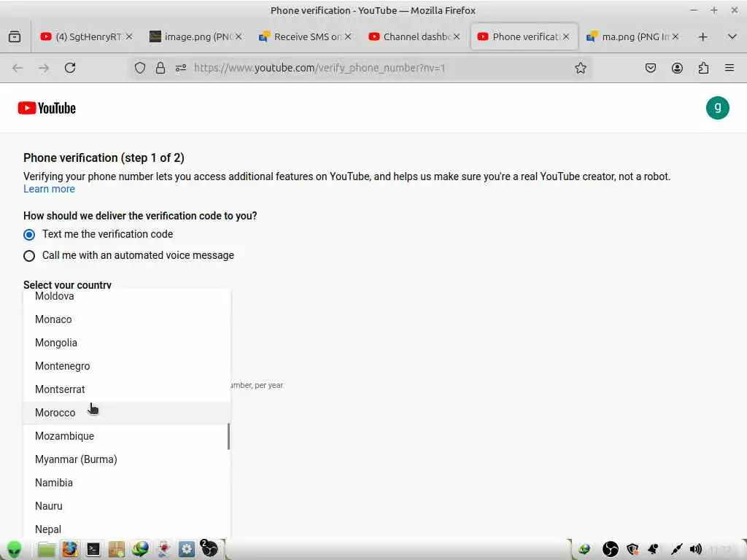Close the ma.png tab
The image size is (747, 560).
tap(676, 36)
